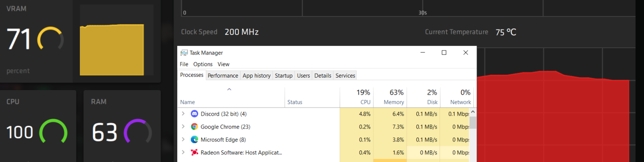Select the Discord (32 bit) (4) row

point(324,114)
